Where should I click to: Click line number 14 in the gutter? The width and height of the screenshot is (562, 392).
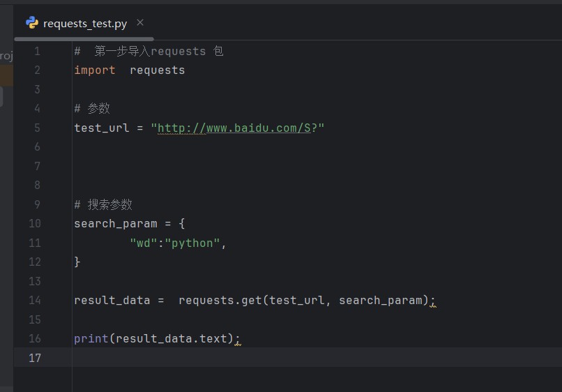pyautogui.click(x=35, y=300)
